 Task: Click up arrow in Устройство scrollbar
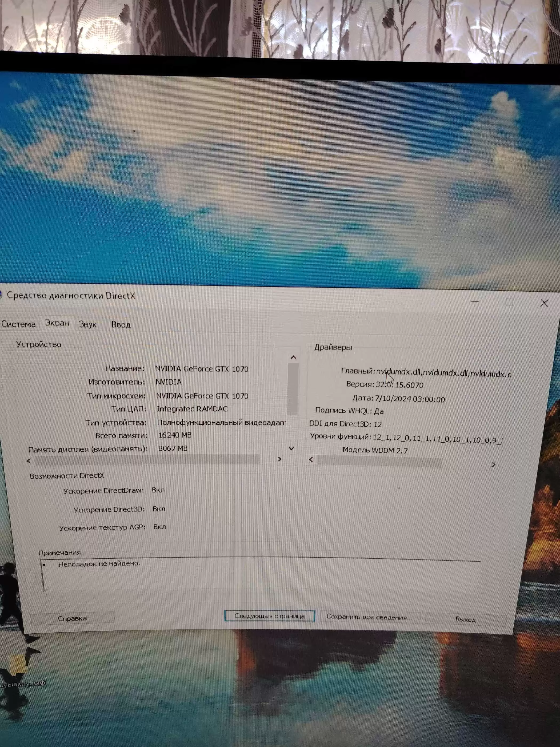[293, 357]
